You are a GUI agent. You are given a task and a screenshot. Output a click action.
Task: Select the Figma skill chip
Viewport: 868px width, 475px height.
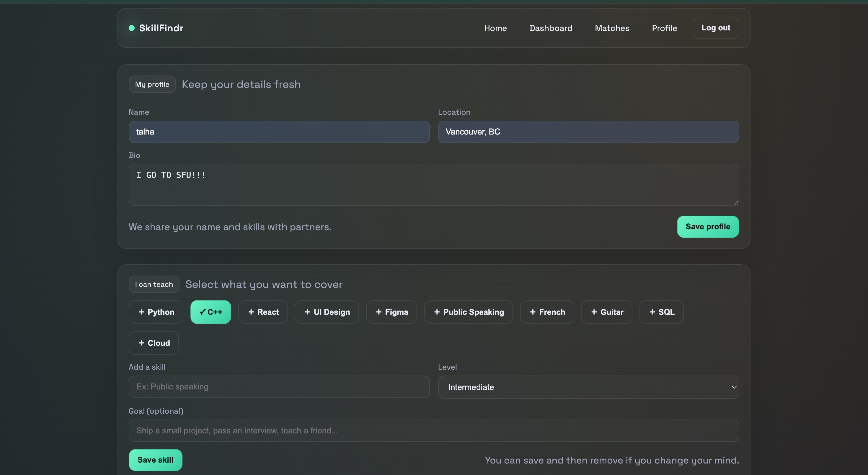coord(391,312)
